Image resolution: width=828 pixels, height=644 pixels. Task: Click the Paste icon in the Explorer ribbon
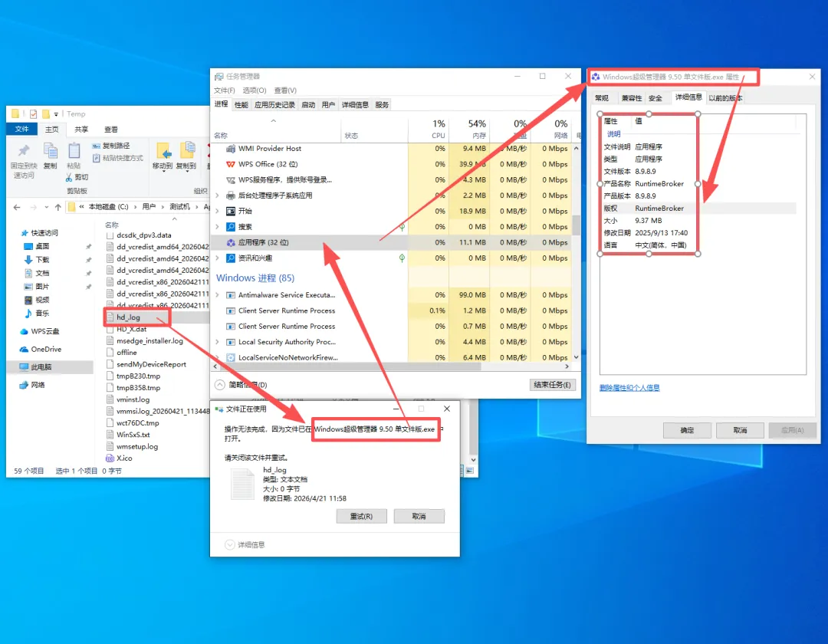74,152
